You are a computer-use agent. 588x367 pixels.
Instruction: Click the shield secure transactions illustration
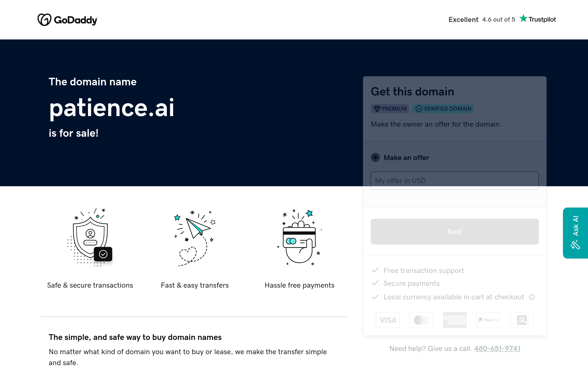pos(90,237)
